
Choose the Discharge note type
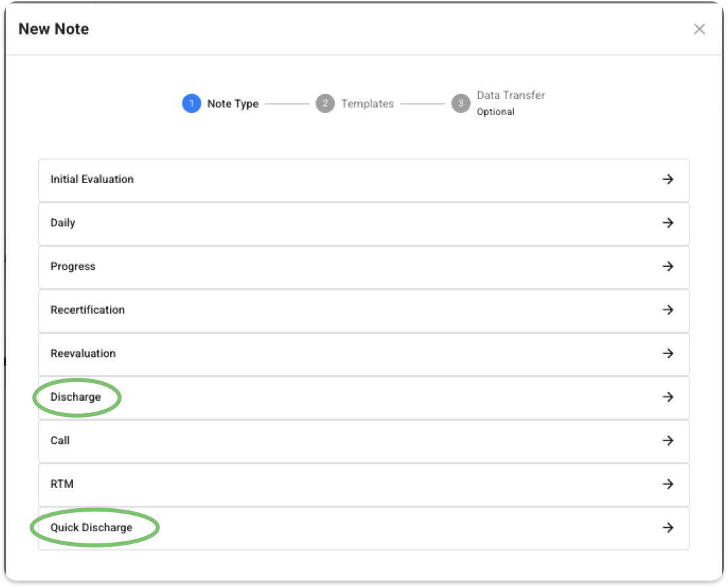coord(363,398)
